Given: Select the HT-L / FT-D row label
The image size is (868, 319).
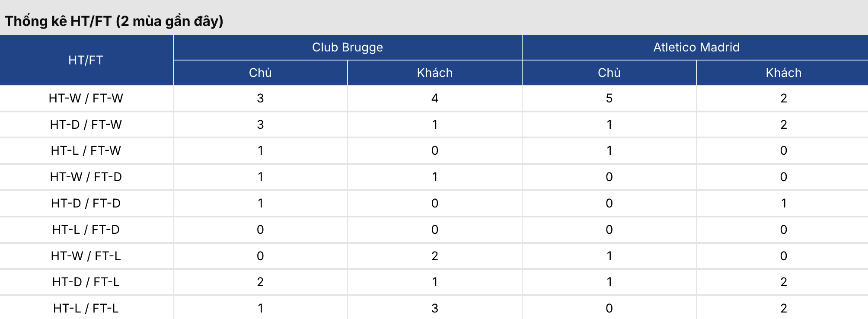Looking at the screenshot, I should pyautogui.click(x=86, y=230).
